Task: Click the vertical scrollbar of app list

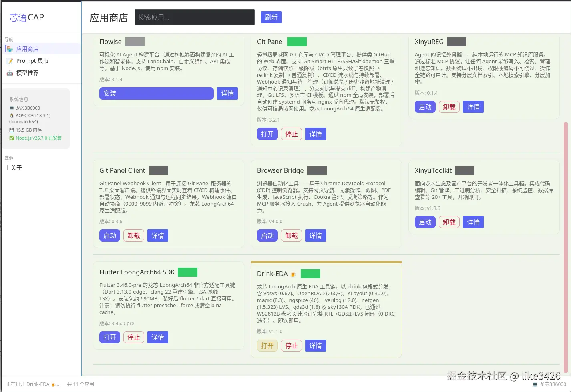Action: pos(565,248)
